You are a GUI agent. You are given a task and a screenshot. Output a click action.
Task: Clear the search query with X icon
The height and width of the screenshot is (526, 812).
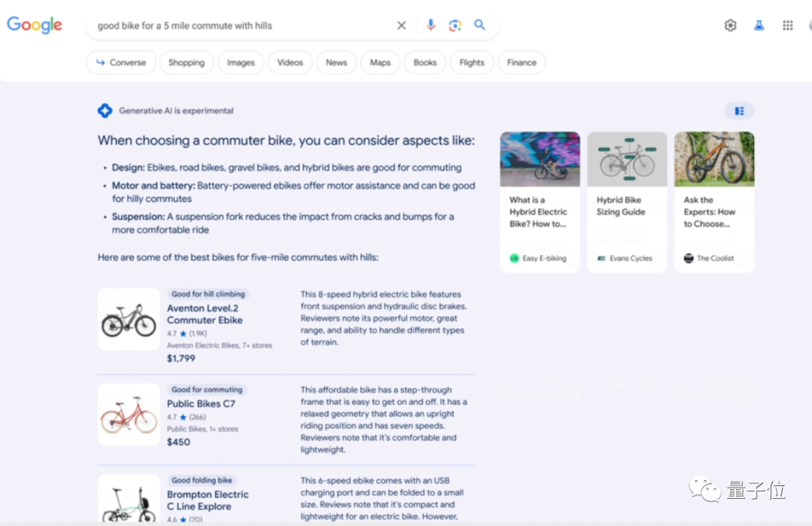point(401,26)
